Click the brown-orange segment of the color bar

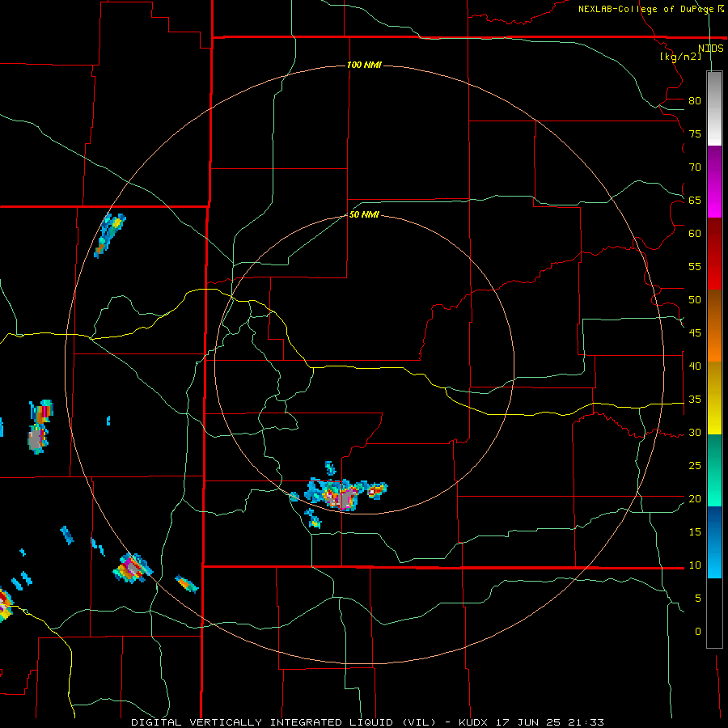[714, 326]
